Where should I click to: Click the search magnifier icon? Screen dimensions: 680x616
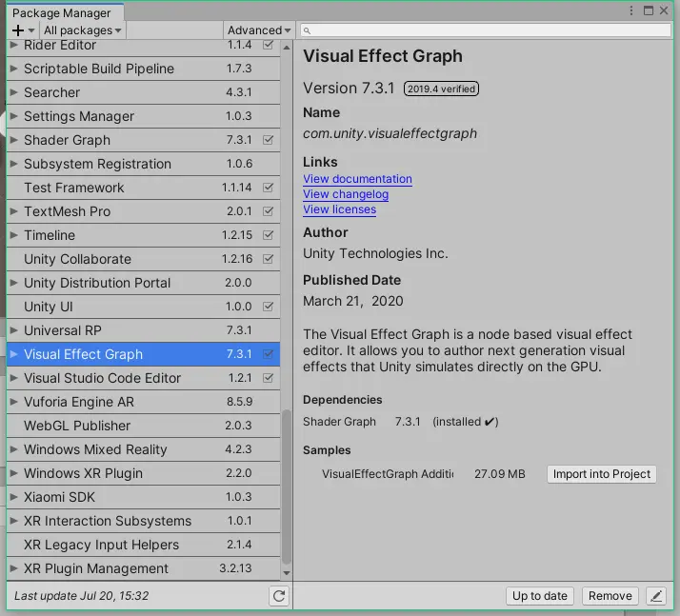pyautogui.click(x=307, y=30)
